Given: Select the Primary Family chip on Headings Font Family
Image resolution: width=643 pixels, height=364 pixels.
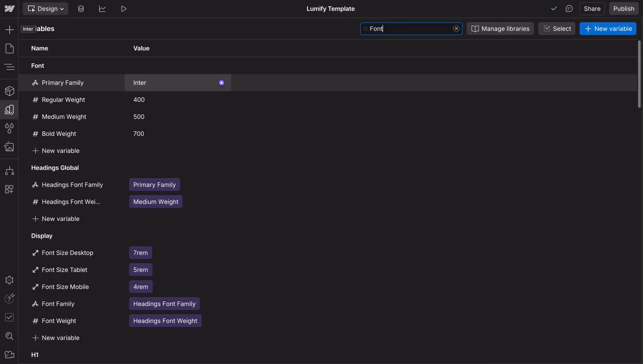Looking at the screenshot, I should point(154,185).
